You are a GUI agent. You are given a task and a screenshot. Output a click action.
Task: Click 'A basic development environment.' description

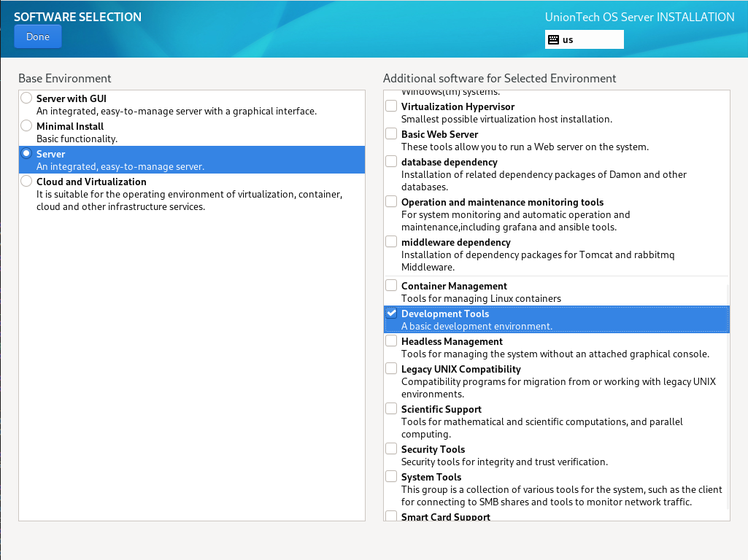pyautogui.click(x=477, y=326)
